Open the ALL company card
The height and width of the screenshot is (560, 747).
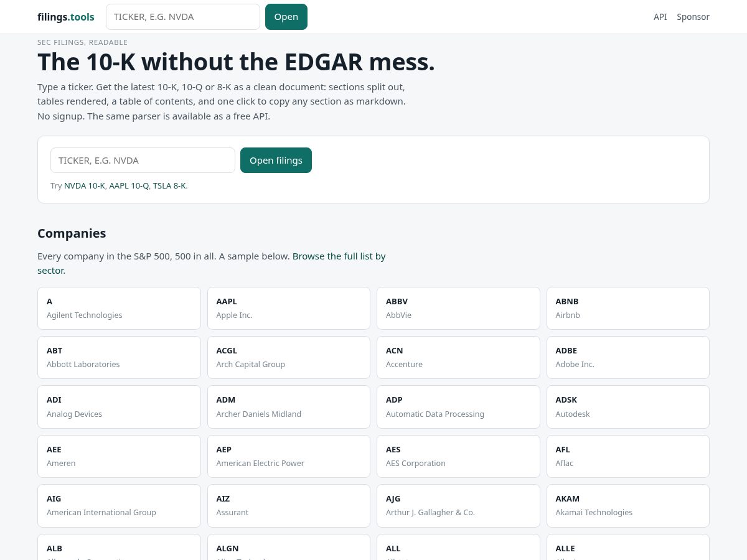[458, 548]
